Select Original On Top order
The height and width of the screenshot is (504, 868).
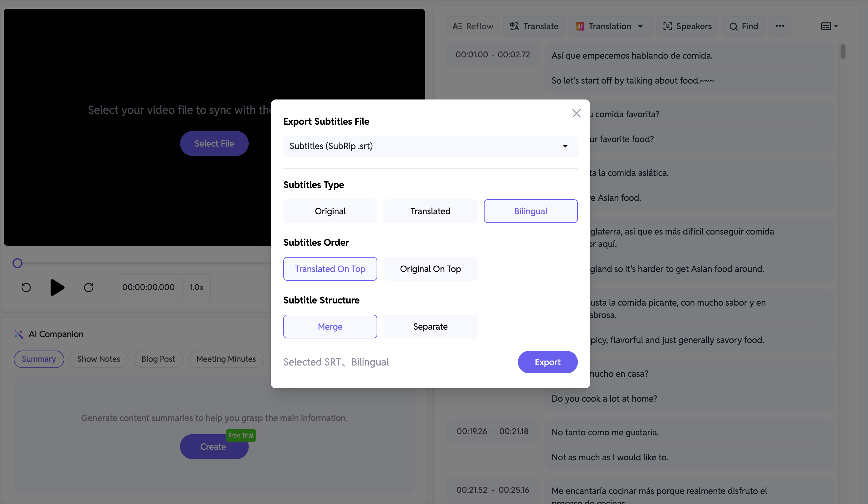coord(430,269)
